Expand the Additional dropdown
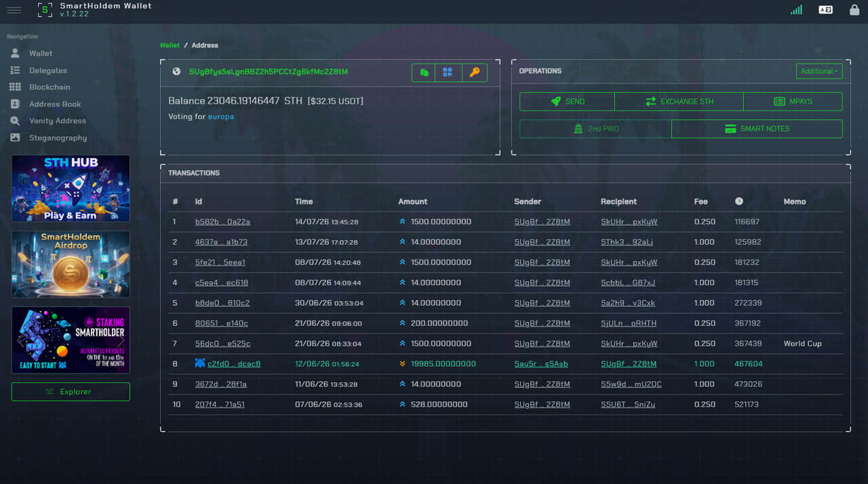Viewport: 868px width, 484px height. click(819, 71)
